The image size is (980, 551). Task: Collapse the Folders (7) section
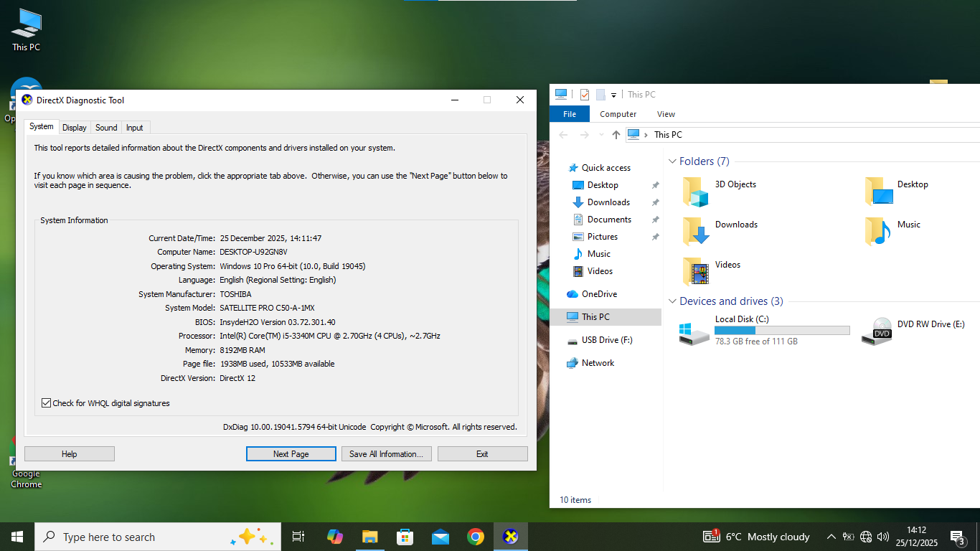(x=672, y=161)
